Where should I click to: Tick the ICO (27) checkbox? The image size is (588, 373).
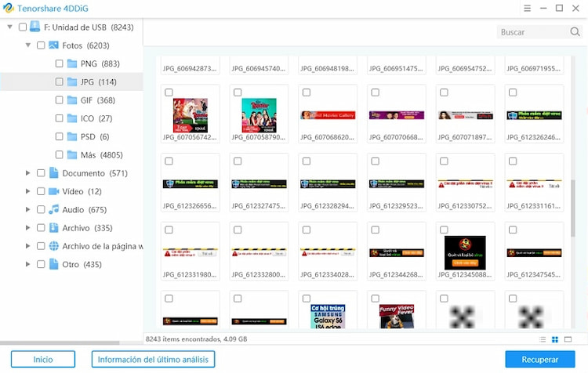point(60,118)
